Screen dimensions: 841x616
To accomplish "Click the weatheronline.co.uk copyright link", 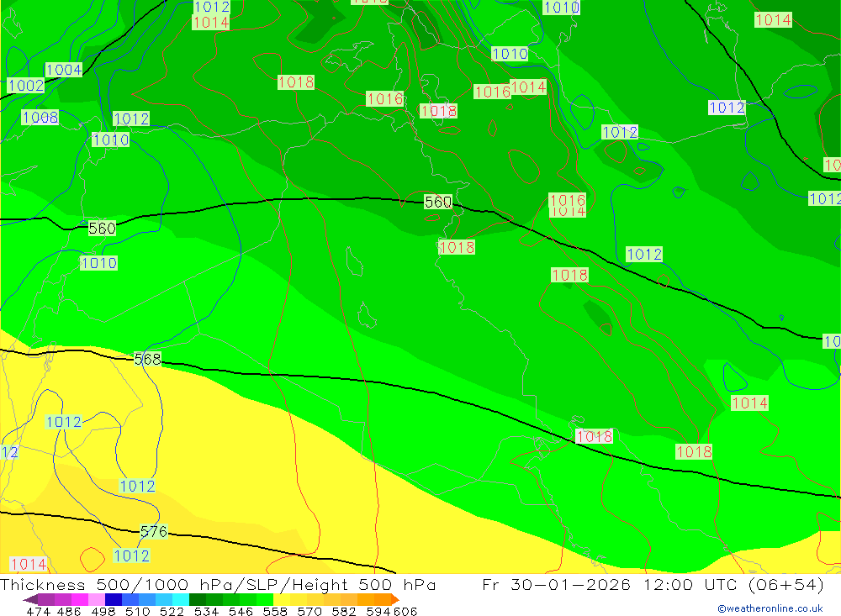I will tap(770, 608).
